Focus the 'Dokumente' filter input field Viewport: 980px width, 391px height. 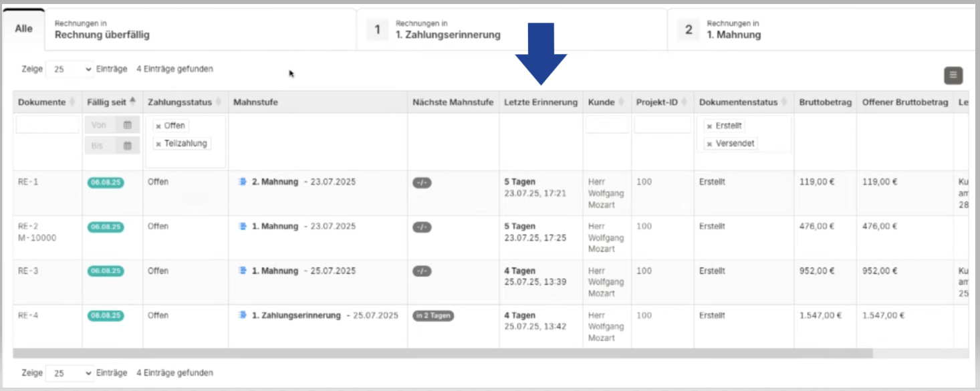pyautogui.click(x=47, y=125)
